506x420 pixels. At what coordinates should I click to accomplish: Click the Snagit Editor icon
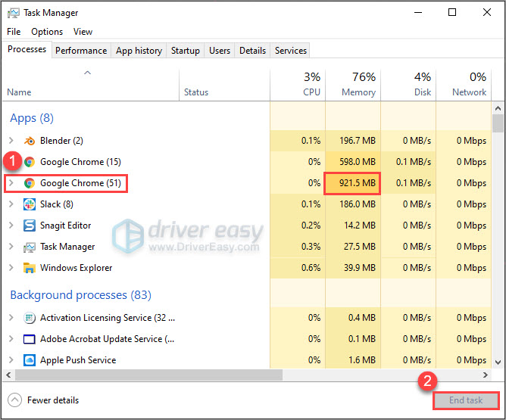[x=30, y=226]
